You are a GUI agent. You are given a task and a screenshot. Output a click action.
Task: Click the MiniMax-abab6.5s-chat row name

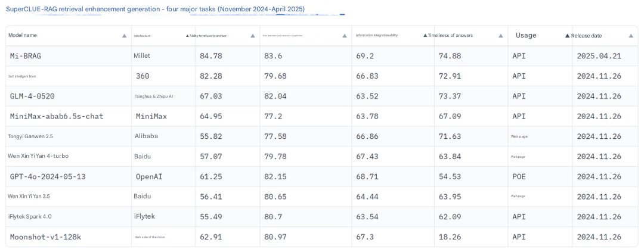57,116
